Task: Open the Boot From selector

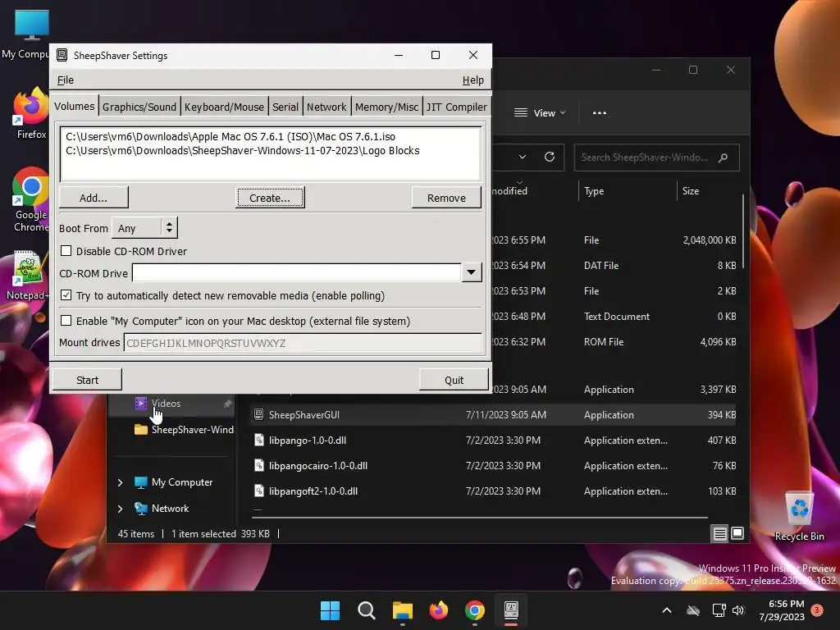Action: coord(144,228)
